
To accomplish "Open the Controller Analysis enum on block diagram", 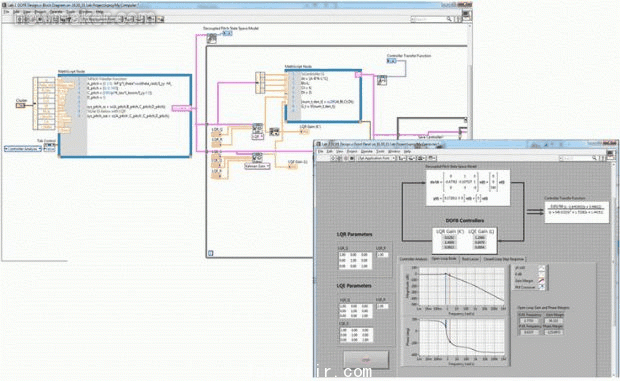I will click(23, 149).
